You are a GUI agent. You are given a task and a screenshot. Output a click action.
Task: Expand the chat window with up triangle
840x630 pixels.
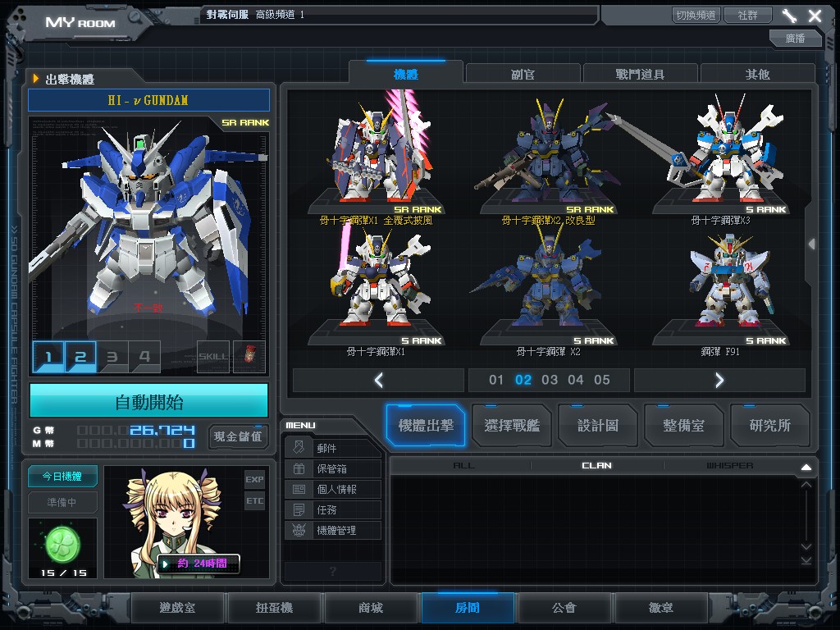pos(806,467)
